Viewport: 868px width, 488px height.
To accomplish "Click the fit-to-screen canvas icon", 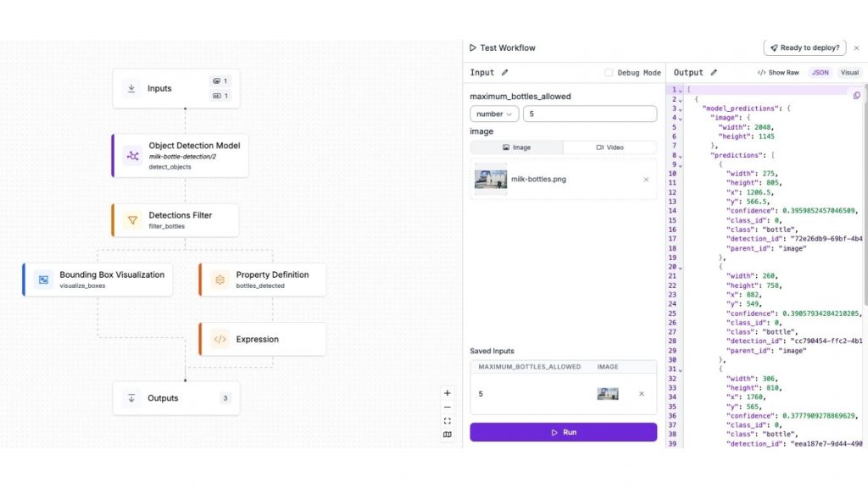I will (448, 419).
